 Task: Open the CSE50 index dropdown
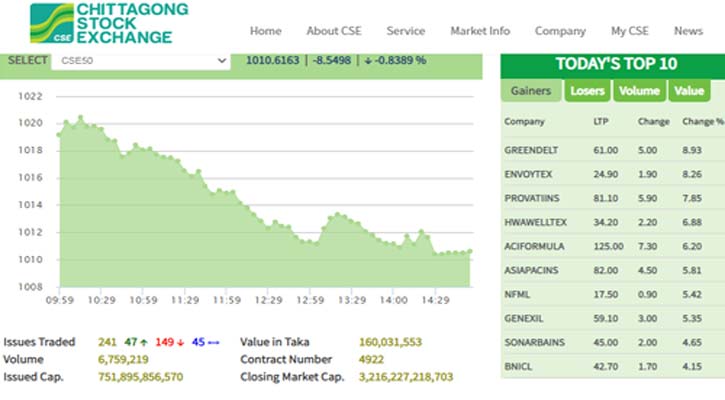tap(139, 61)
